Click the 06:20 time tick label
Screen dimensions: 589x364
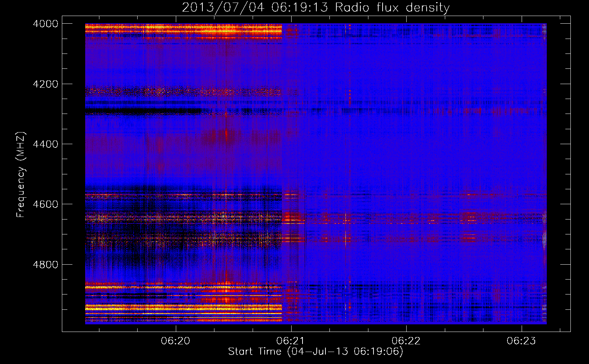click(x=176, y=341)
